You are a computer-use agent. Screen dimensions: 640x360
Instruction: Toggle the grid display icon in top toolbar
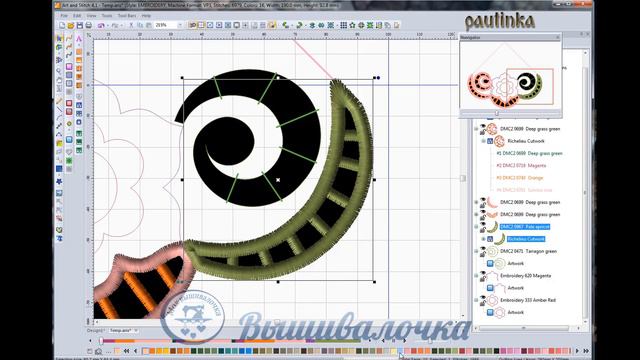tap(344, 25)
